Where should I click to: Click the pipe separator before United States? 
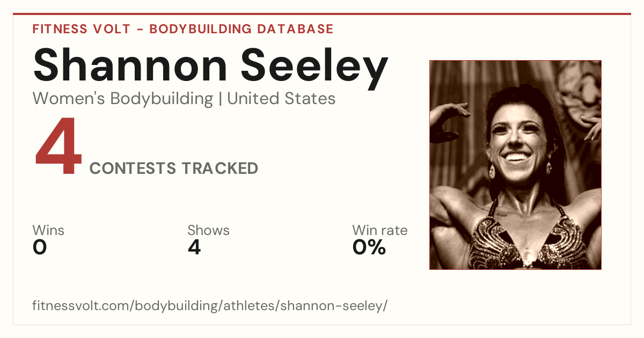click(x=220, y=99)
